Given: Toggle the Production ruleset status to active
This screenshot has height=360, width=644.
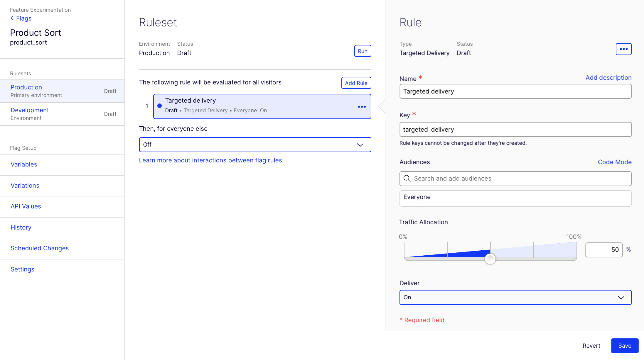Looking at the screenshot, I should click(x=362, y=50).
